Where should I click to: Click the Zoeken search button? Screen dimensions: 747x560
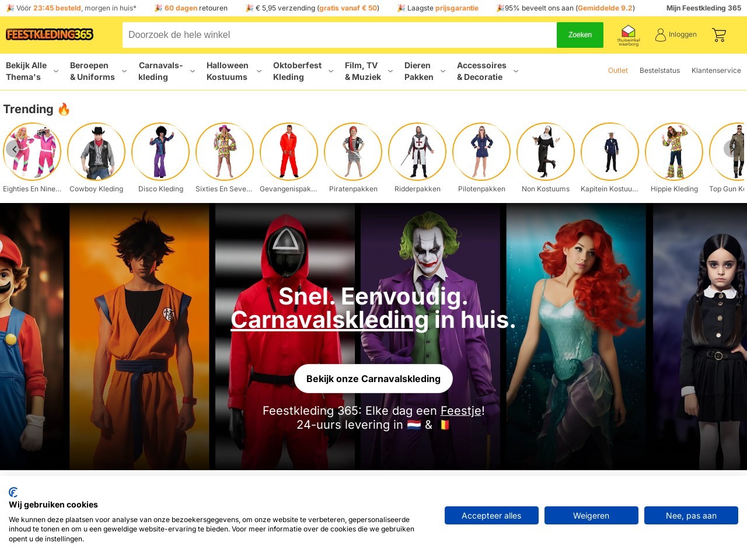click(580, 35)
